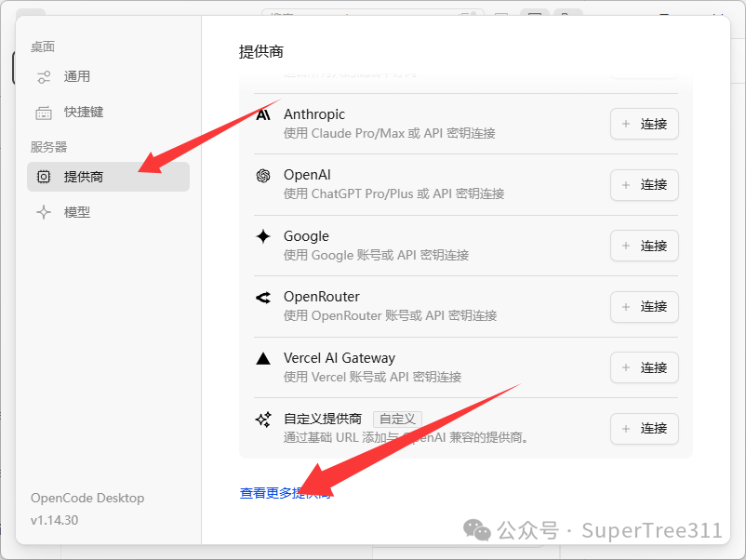Open the 模型 models section
This screenshot has height=560, width=746.
click(108, 212)
